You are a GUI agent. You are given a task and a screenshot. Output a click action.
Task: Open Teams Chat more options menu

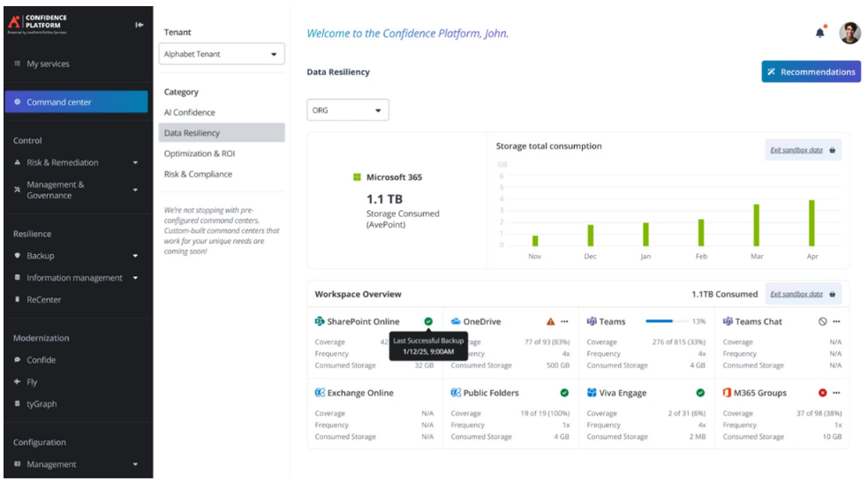tap(836, 321)
